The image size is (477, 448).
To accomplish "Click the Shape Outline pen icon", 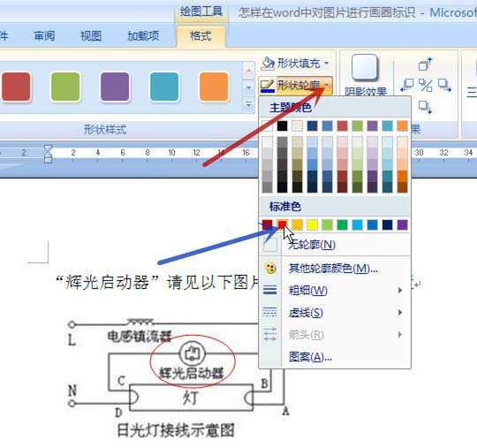I will [x=268, y=86].
